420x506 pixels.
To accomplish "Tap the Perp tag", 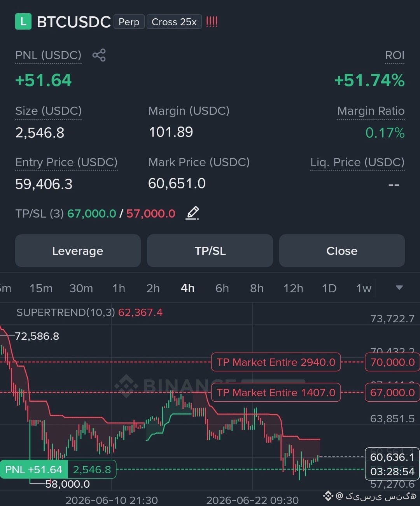I will point(129,22).
